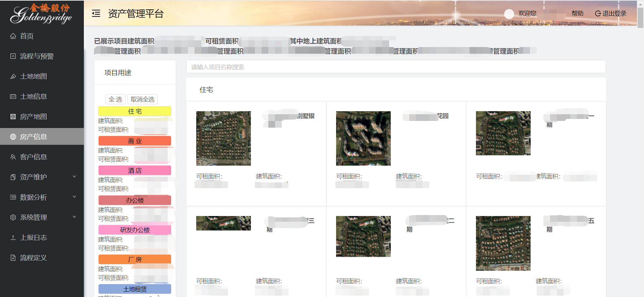Expand the 数据分析 submenu arrow
Viewport: 644px width, 297px height.
pos(74,197)
